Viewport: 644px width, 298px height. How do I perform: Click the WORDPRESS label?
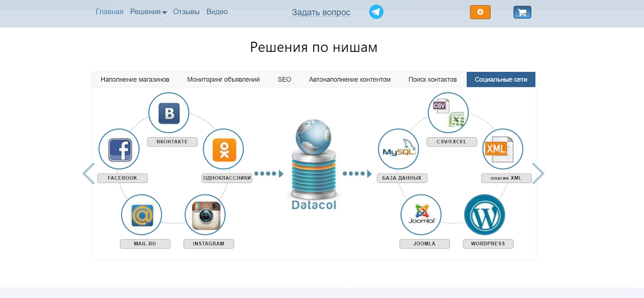click(x=488, y=244)
